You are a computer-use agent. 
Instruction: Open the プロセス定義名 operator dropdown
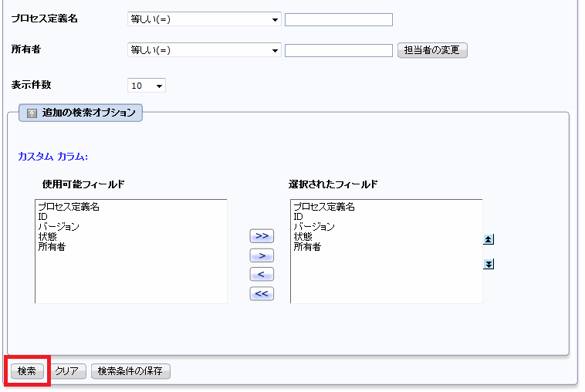tap(204, 19)
